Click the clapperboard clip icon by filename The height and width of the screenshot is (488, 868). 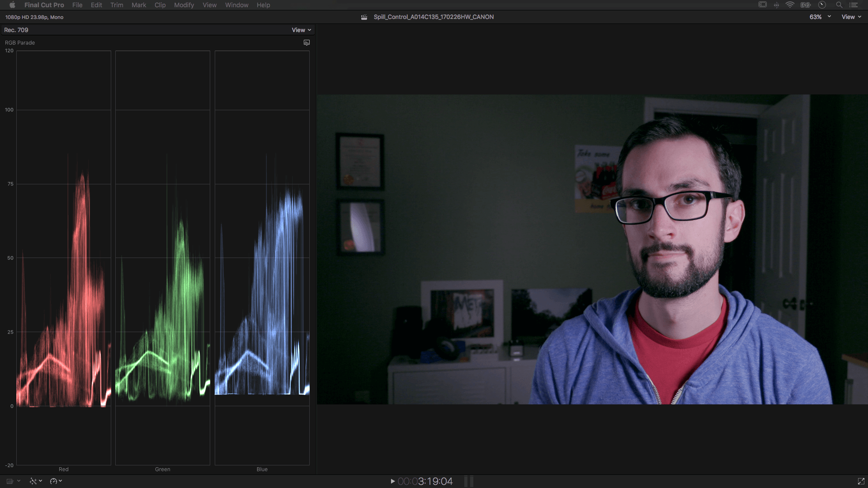pyautogui.click(x=364, y=17)
